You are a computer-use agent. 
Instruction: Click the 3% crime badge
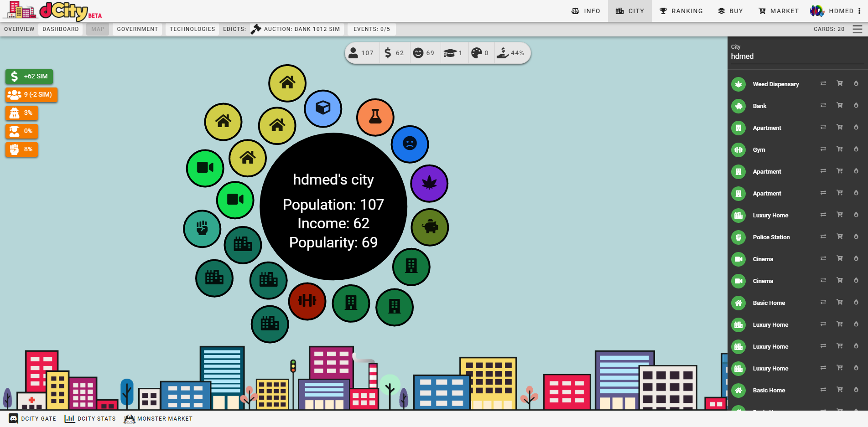click(x=21, y=113)
